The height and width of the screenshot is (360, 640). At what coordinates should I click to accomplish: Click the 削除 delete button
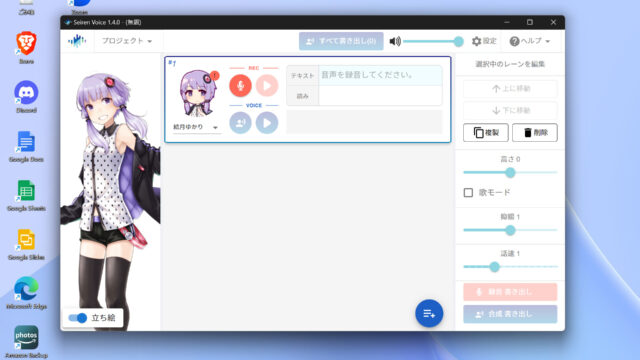[535, 133]
